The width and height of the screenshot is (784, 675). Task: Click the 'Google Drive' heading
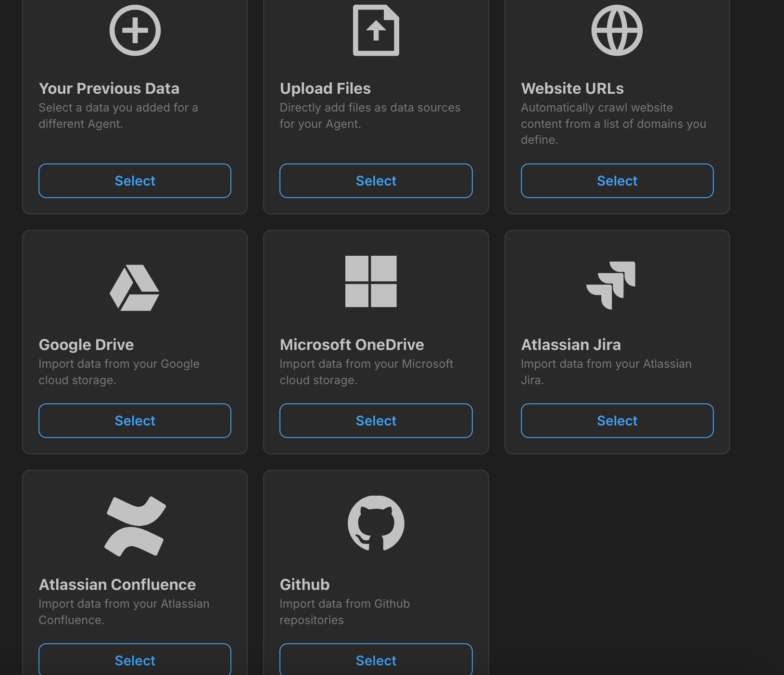pyautogui.click(x=86, y=345)
